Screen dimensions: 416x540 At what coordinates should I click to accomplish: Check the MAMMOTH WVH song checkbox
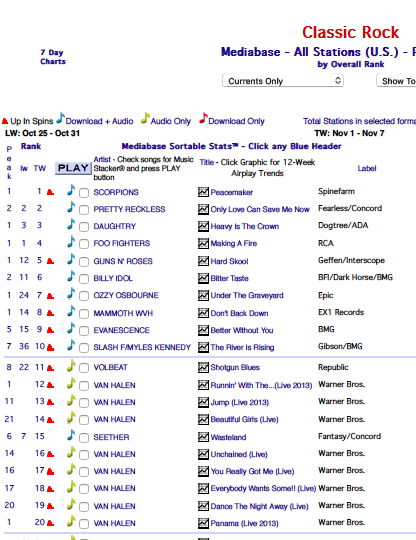pyautogui.click(x=84, y=314)
